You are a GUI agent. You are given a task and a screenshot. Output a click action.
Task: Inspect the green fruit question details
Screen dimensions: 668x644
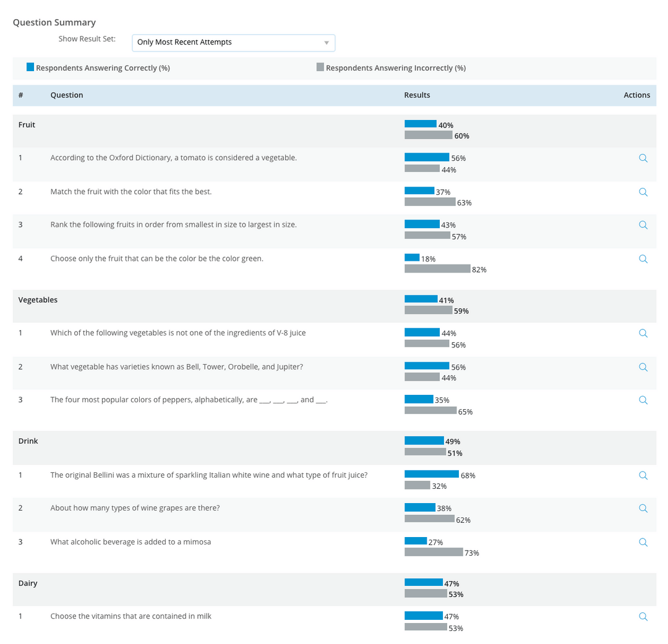point(643,259)
